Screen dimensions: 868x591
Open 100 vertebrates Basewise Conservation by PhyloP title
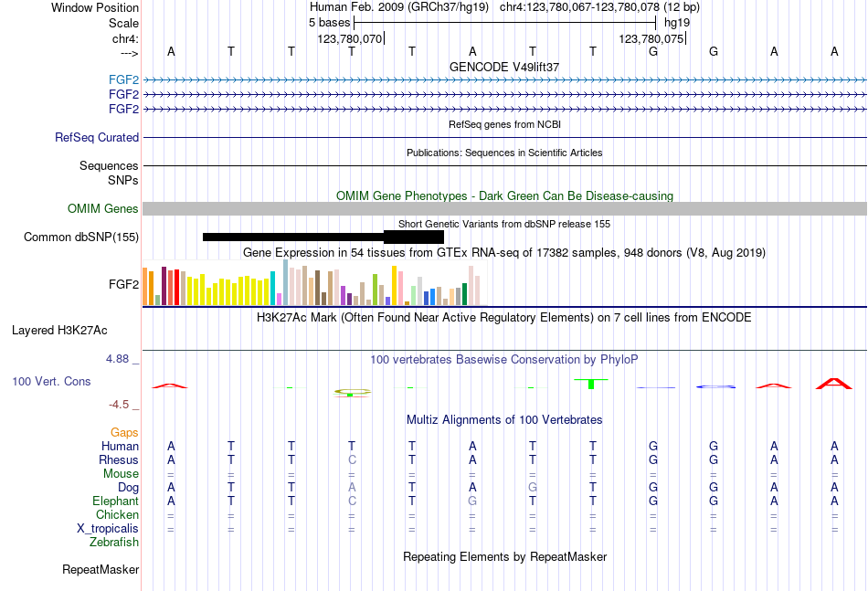[504, 360]
